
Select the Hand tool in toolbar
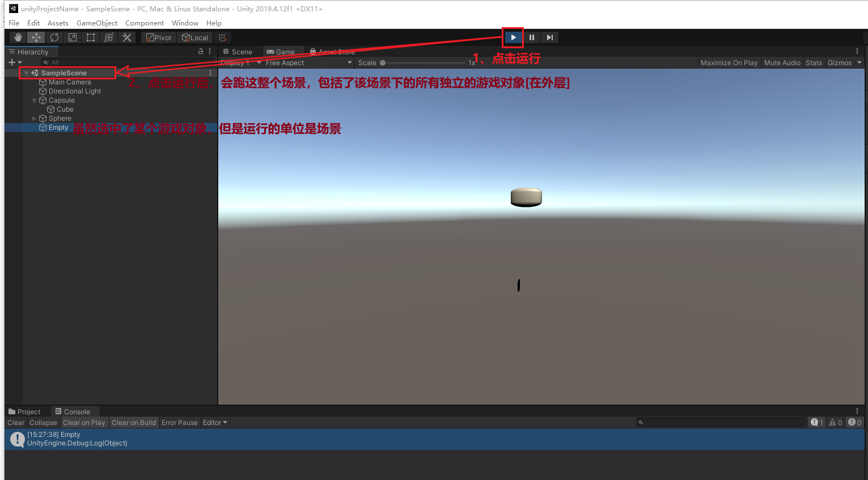click(x=18, y=37)
